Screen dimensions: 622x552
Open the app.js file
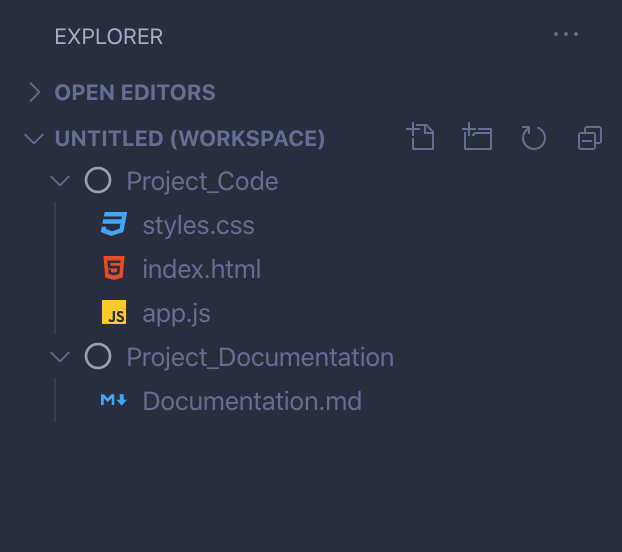[177, 314]
